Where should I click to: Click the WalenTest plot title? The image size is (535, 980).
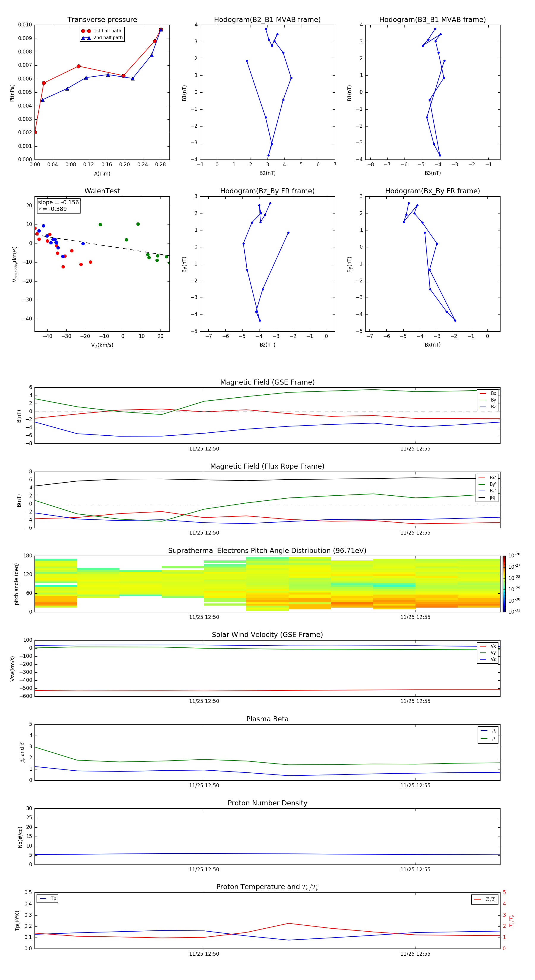(102, 191)
